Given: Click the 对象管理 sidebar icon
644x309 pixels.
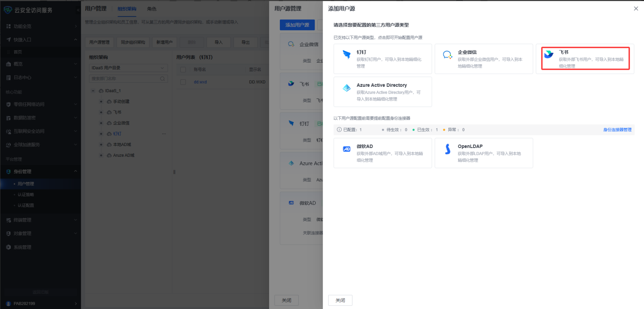Looking at the screenshot, I should click(x=8, y=234).
